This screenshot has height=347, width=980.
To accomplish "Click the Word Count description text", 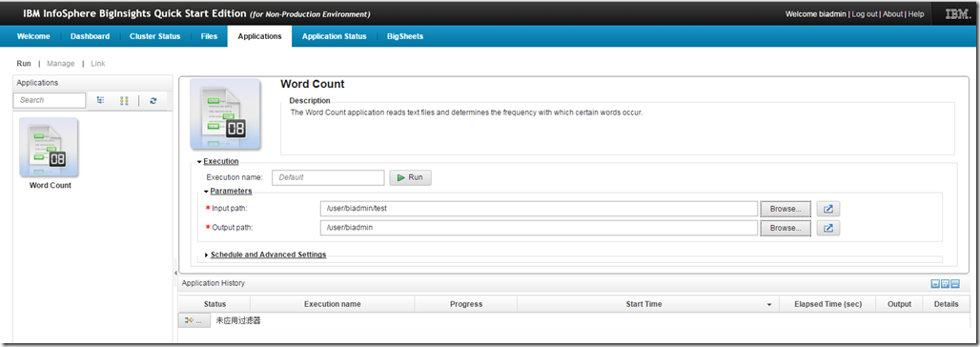I will coord(467,113).
